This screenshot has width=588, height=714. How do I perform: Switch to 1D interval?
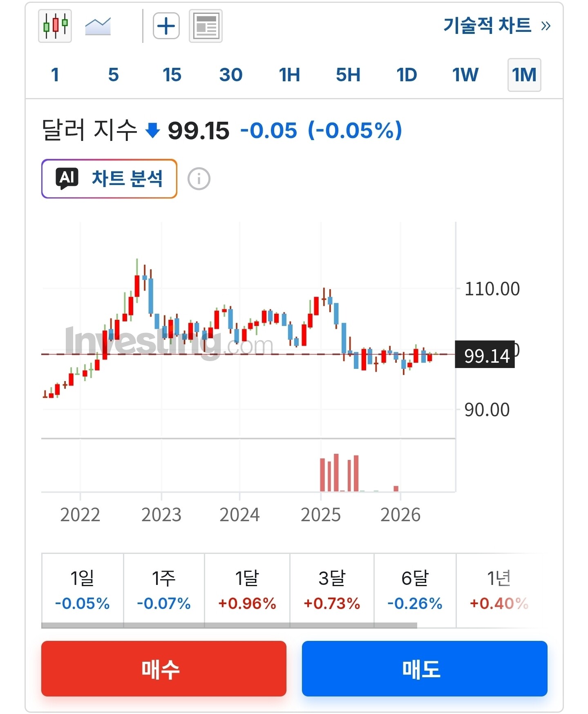pos(407,75)
